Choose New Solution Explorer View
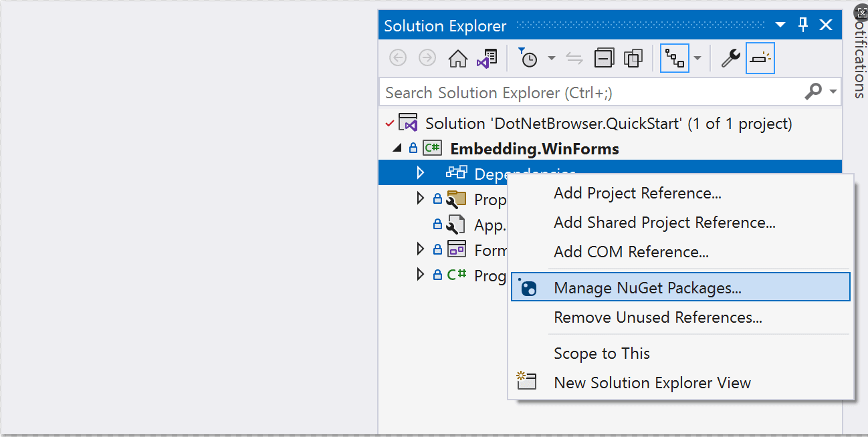Image resolution: width=868 pixels, height=437 pixels. click(x=681, y=383)
